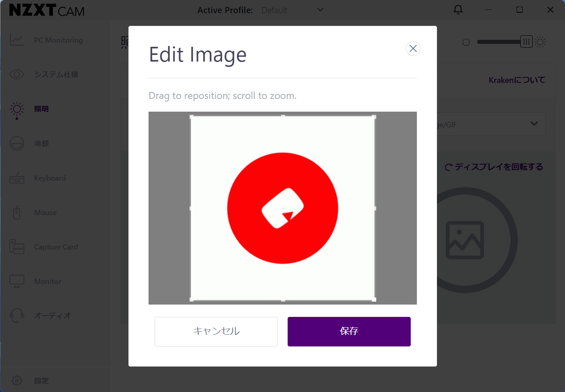Click the 保存 save button
Image resolution: width=565 pixels, height=392 pixels.
(349, 332)
